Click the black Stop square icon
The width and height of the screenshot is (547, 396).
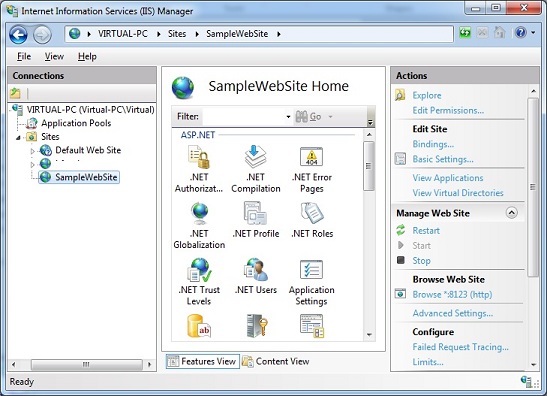pyautogui.click(x=400, y=260)
